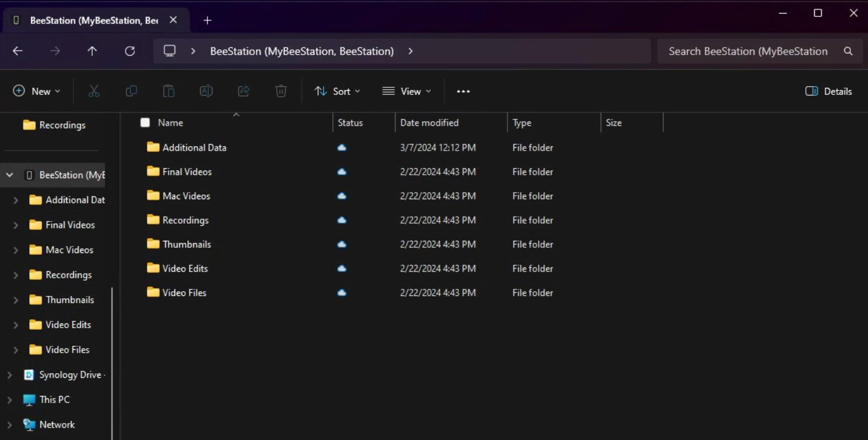Click the search magnifier icon
This screenshot has width=868, height=440.
(x=848, y=51)
